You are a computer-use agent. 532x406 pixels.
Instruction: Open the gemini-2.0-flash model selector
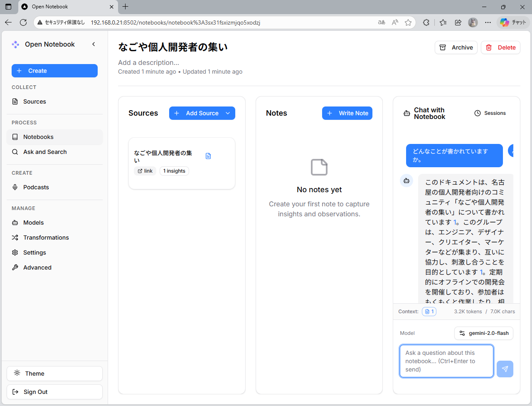484,333
